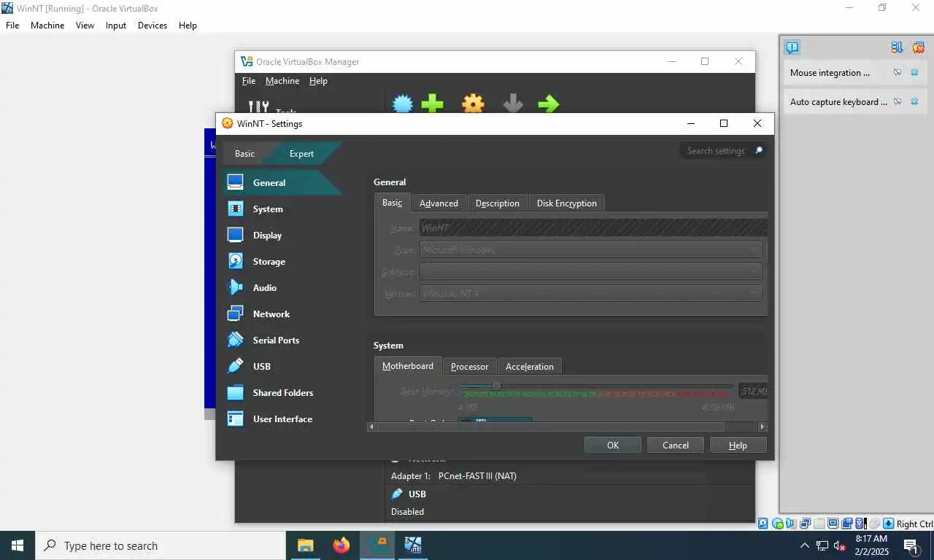934x560 pixels.
Task: Select the Motherboard tab
Action: [x=408, y=366]
